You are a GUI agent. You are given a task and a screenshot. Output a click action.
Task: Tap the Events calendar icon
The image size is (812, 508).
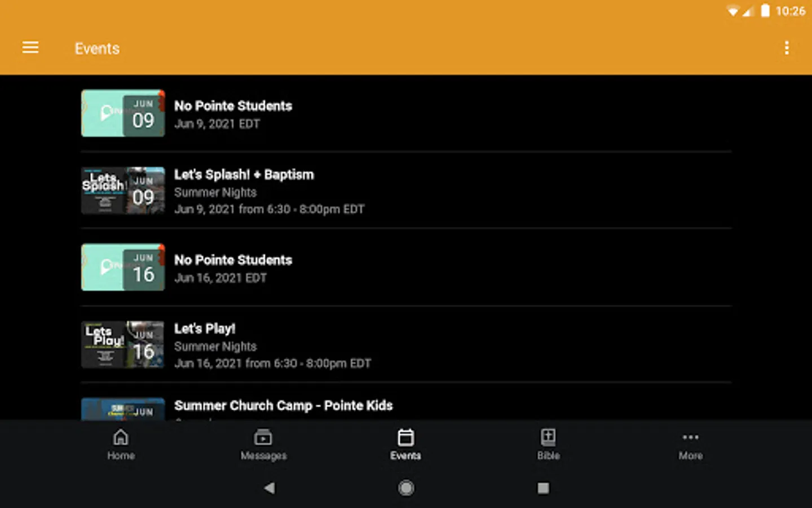coord(405,437)
